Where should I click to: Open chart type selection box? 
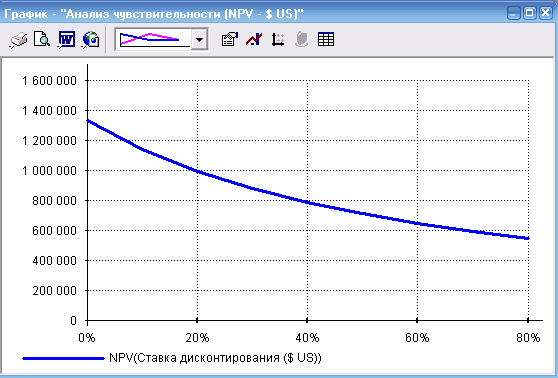point(162,39)
